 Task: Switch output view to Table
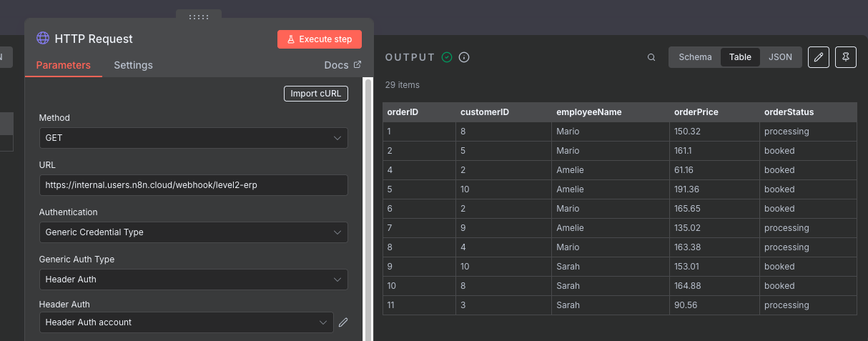click(740, 57)
